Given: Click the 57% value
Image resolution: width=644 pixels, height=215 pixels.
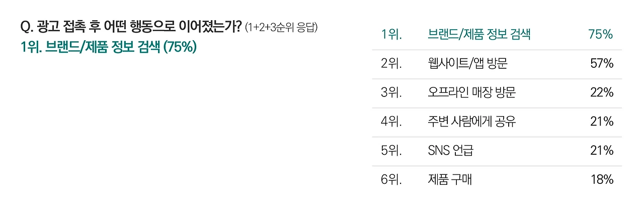Looking at the screenshot, I should point(601,64).
